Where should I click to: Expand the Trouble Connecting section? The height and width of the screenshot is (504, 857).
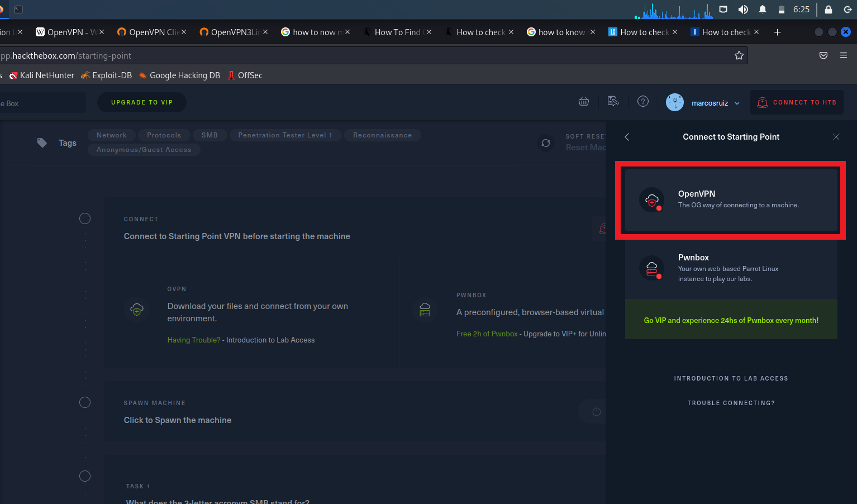pyautogui.click(x=731, y=402)
